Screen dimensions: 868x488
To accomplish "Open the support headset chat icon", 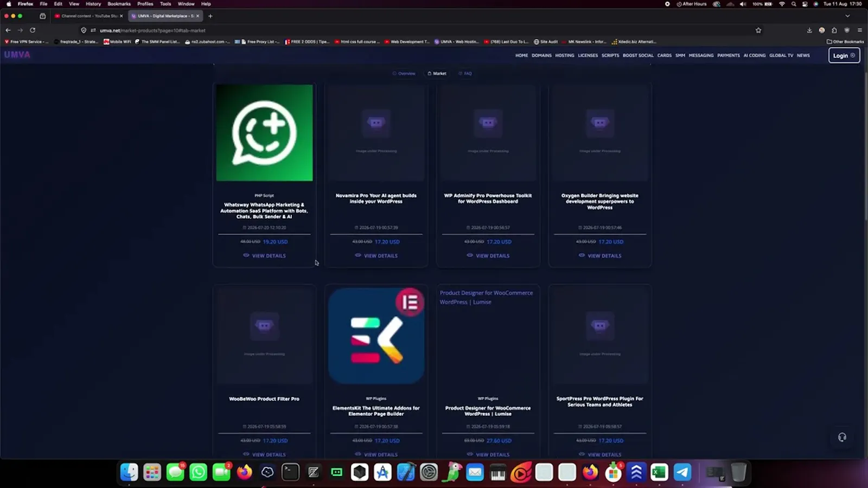I will 842,437.
